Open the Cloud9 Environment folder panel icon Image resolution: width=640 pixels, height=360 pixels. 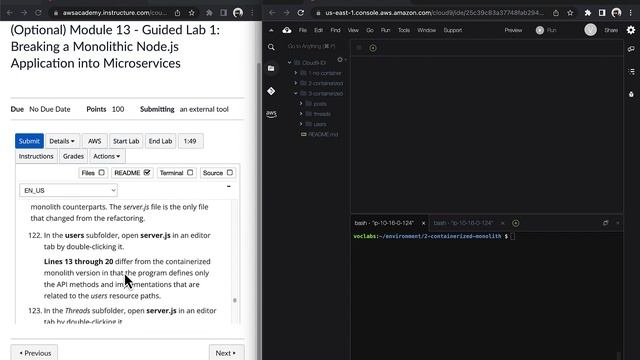point(271,68)
